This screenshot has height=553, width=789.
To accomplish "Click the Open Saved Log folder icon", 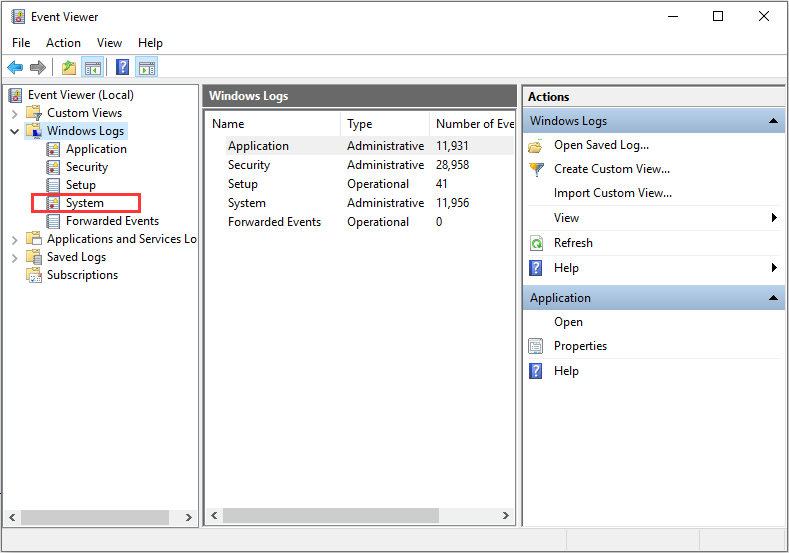I will [x=536, y=145].
